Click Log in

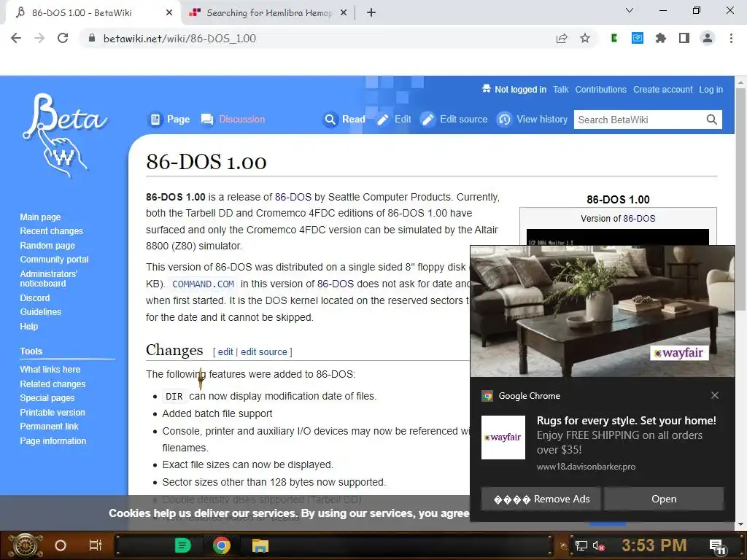pos(711,90)
